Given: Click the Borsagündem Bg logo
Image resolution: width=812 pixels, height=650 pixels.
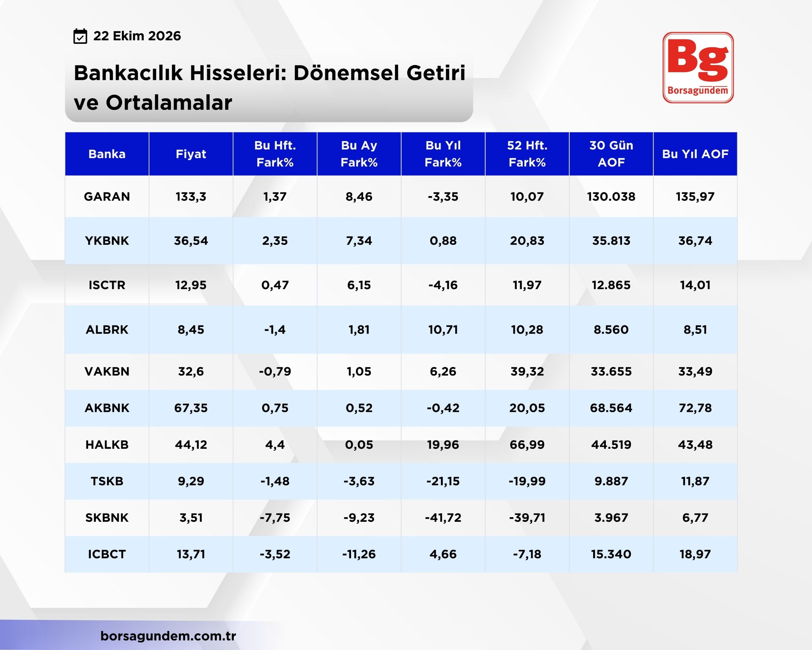Looking at the screenshot, I should [x=698, y=68].
